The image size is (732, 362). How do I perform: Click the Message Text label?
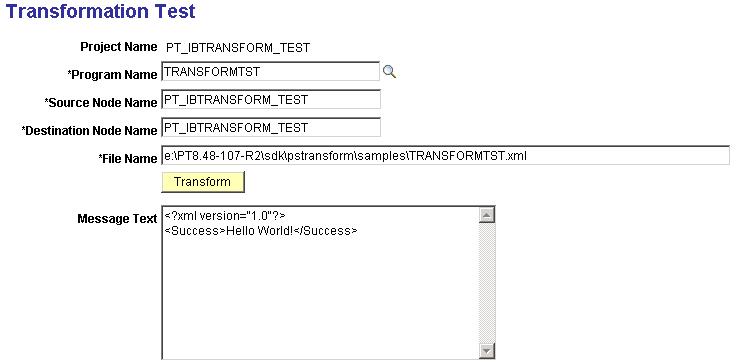pos(117,219)
